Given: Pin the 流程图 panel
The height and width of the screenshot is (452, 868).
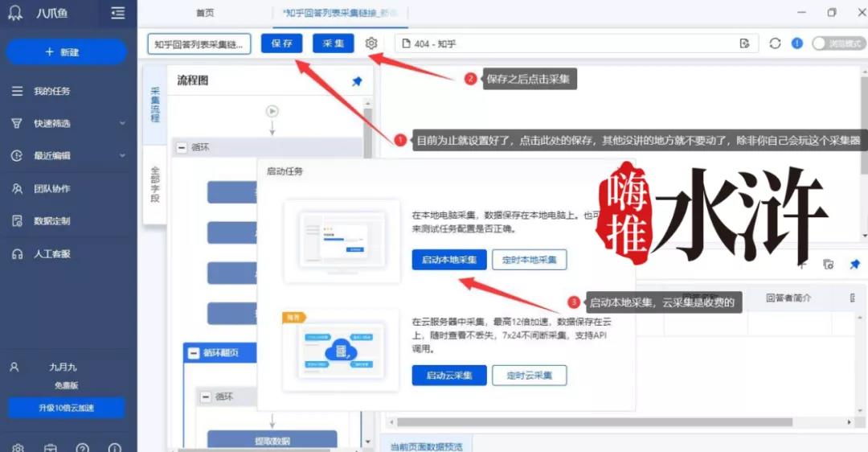Looking at the screenshot, I should [x=357, y=81].
